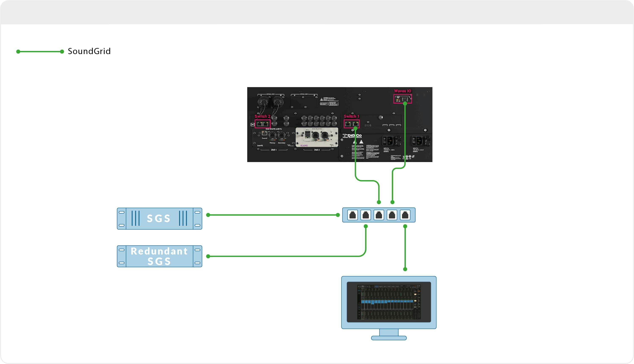Select the Switch 1 label on the console
Viewport: 634px width, 364px height.
coord(352,116)
